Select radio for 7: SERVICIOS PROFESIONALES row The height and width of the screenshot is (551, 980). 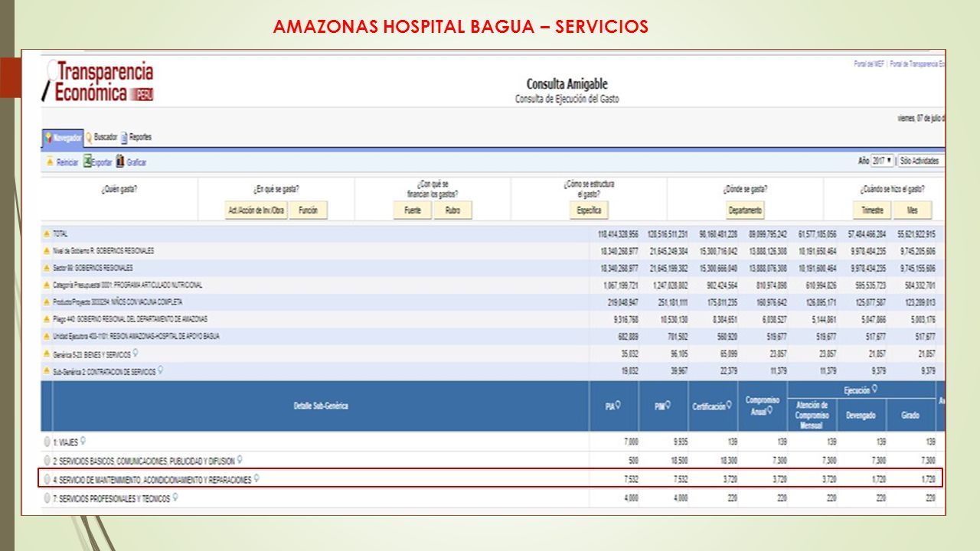point(47,497)
